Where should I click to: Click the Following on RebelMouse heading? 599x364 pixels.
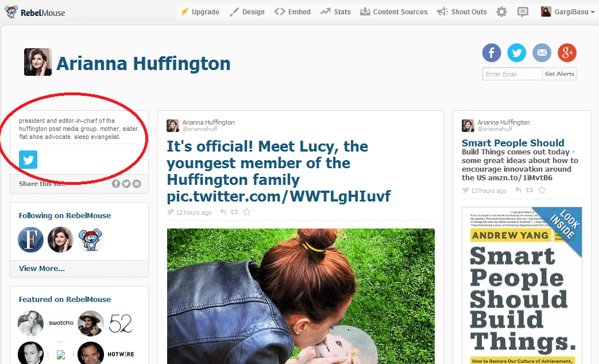65,216
